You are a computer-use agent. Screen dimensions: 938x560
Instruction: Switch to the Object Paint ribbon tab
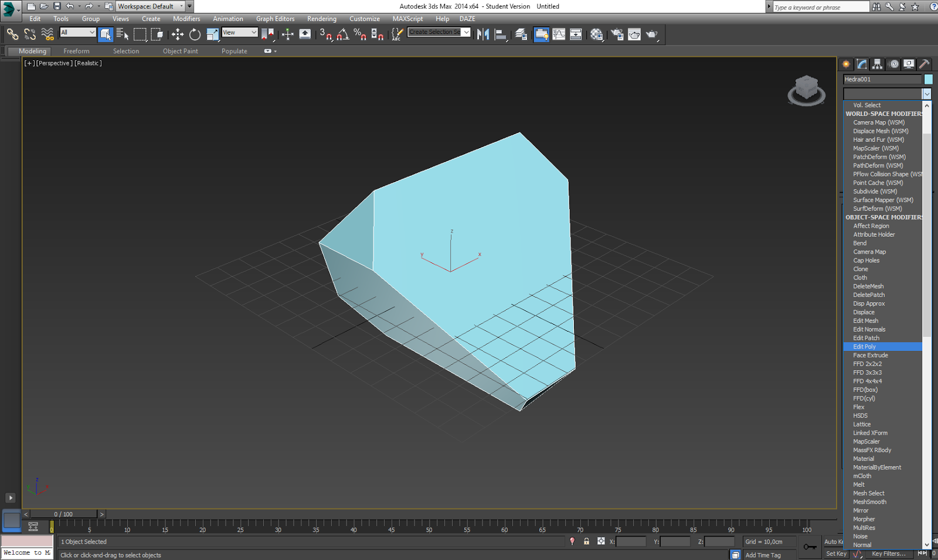click(x=180, y=52)
